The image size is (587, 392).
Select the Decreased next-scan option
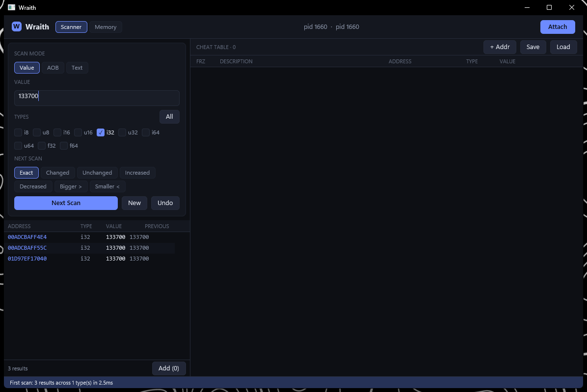coord(33,186)
